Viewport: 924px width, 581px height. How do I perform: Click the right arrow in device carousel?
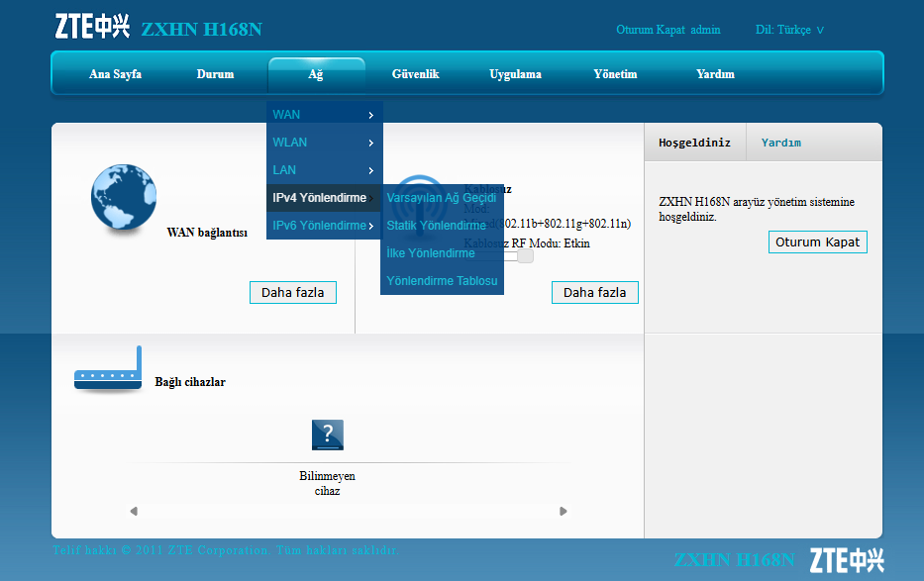coord(564,511)
